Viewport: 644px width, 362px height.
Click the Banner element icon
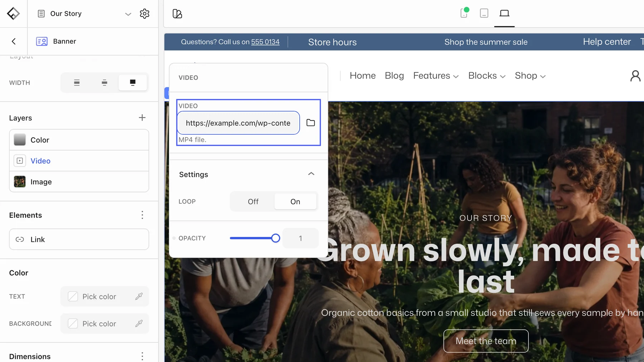(x=42, y=41)
